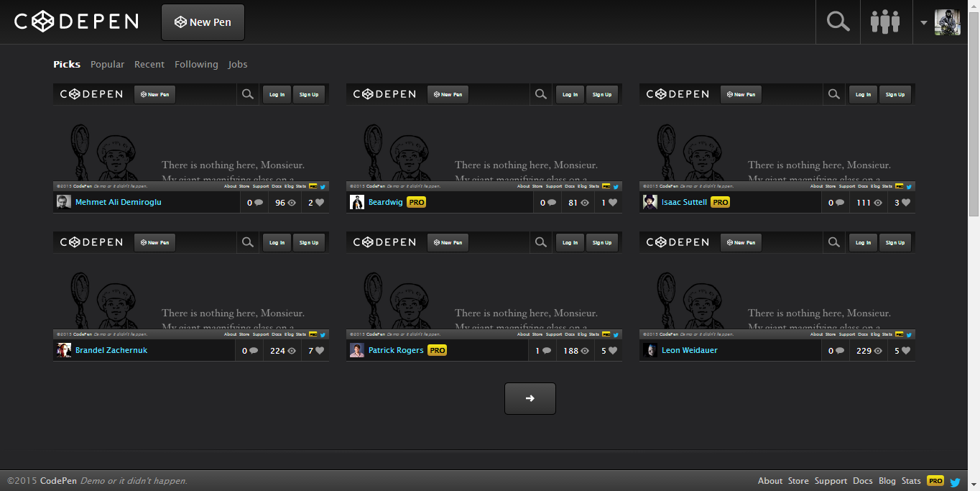This screenshot has height=491, width=980.
Task: Switch to the Following tab
Action: [196, 64]
